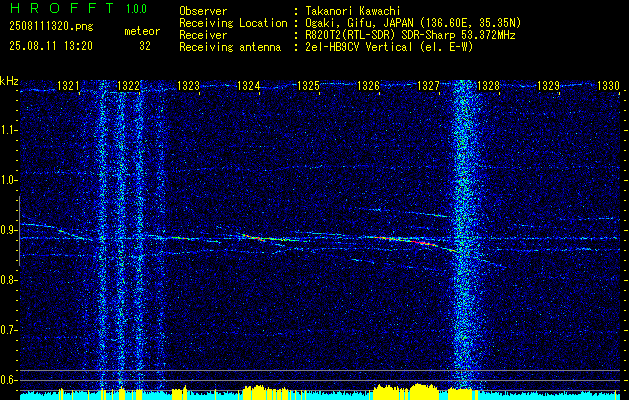Click the 2el-HB9CV Vertical antenna text
629x400 pixels.
(x=389, y=47)
